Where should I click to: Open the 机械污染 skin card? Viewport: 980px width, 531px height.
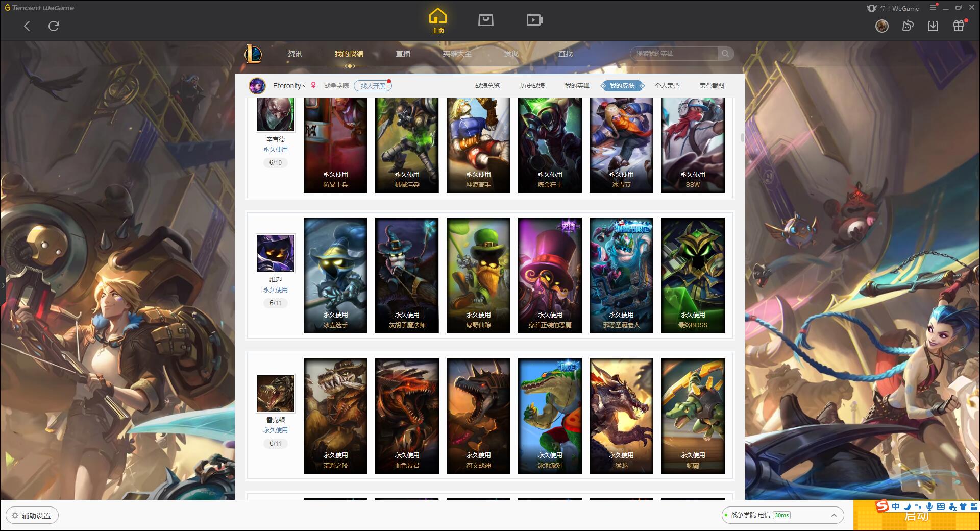point(407,146)
